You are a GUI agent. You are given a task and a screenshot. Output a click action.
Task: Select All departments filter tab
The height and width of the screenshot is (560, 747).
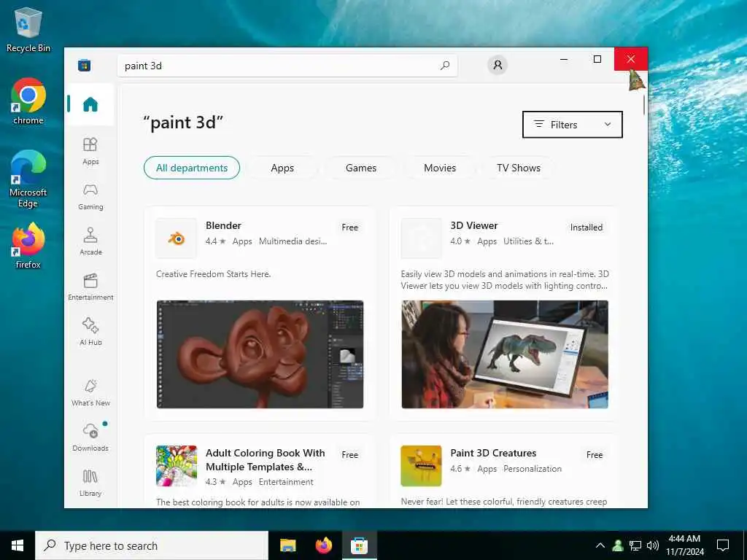192,168
